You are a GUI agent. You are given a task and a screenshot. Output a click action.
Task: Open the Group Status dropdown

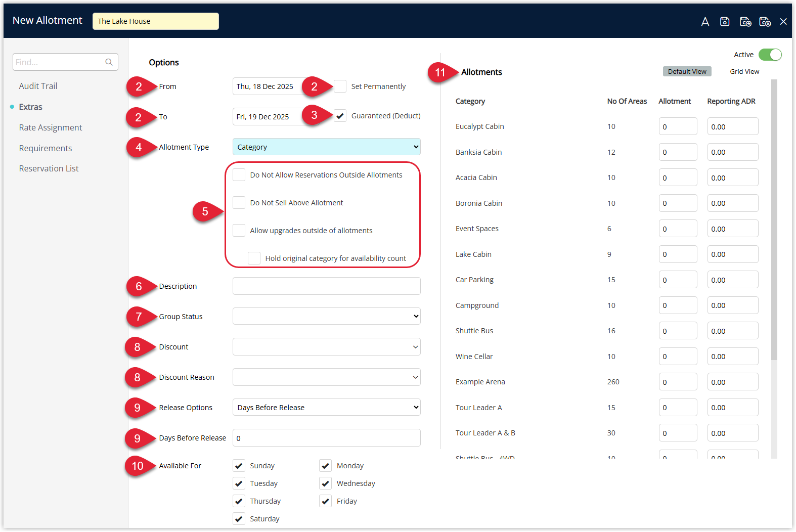pyautogui.click(x=327, y=317)
